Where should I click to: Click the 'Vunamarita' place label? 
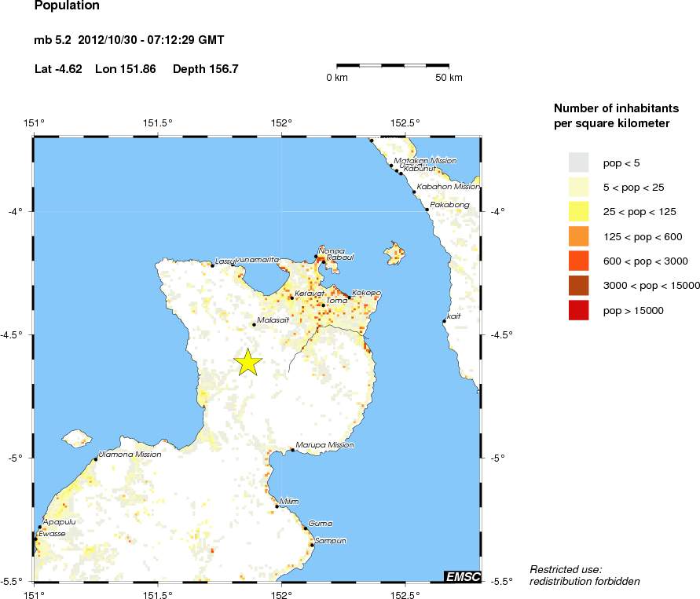(x=257, y=260)
